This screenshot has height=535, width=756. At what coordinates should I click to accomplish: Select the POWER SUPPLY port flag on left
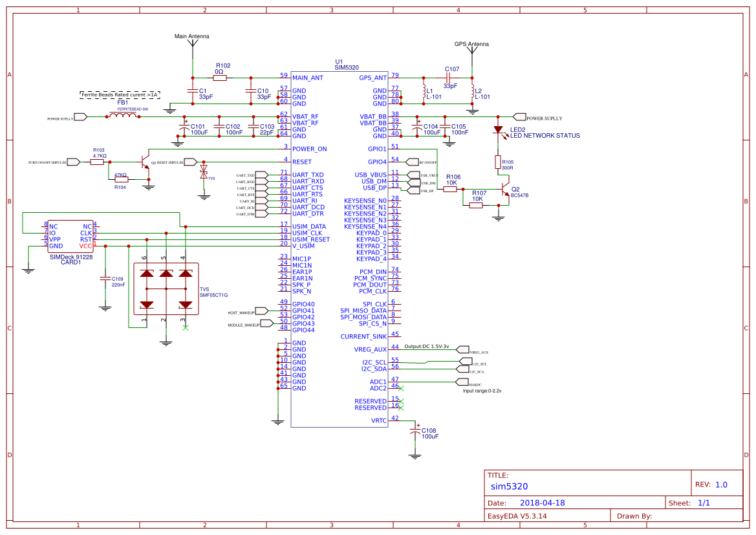point(79,117)
